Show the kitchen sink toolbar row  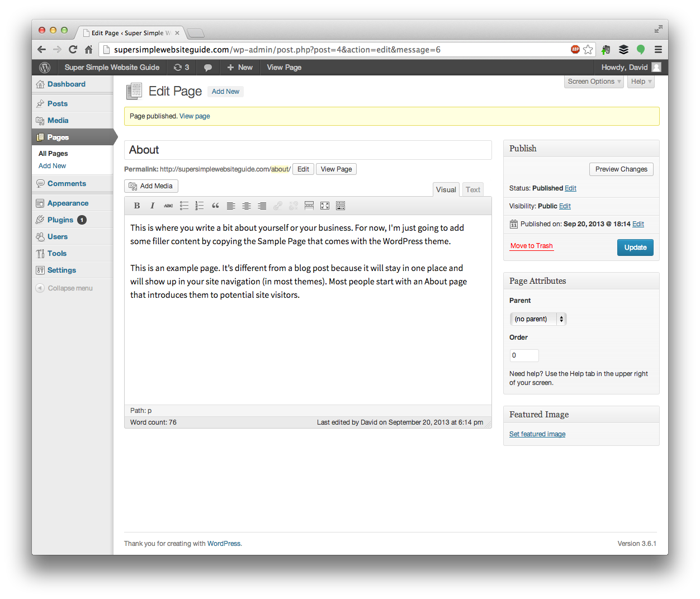click(340, 206)
